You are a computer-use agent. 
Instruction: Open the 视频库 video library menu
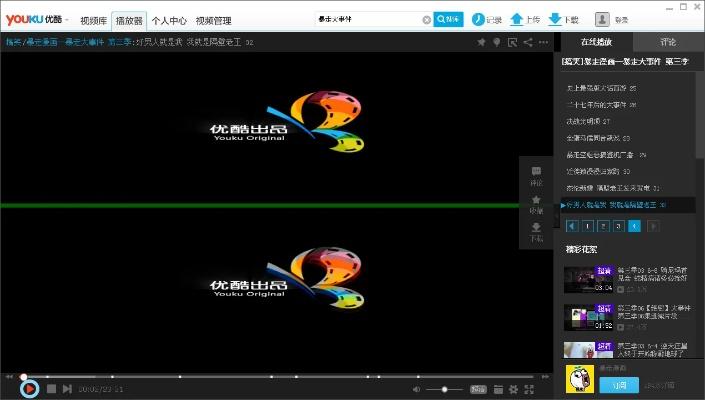pos(94,20)
